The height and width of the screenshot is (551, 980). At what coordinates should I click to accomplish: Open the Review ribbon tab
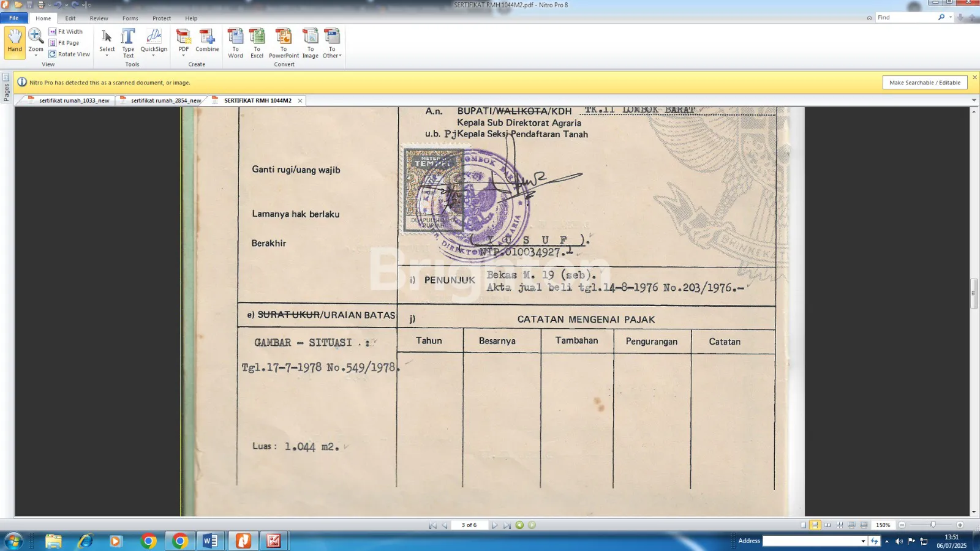[x=99, y=18]
